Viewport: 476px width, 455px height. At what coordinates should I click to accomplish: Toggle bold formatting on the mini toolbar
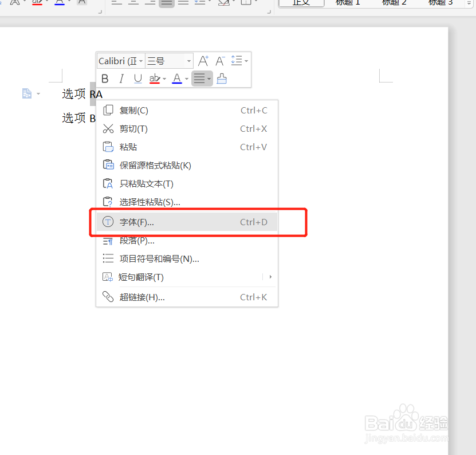pyautogui.click(x=105, y=79)
